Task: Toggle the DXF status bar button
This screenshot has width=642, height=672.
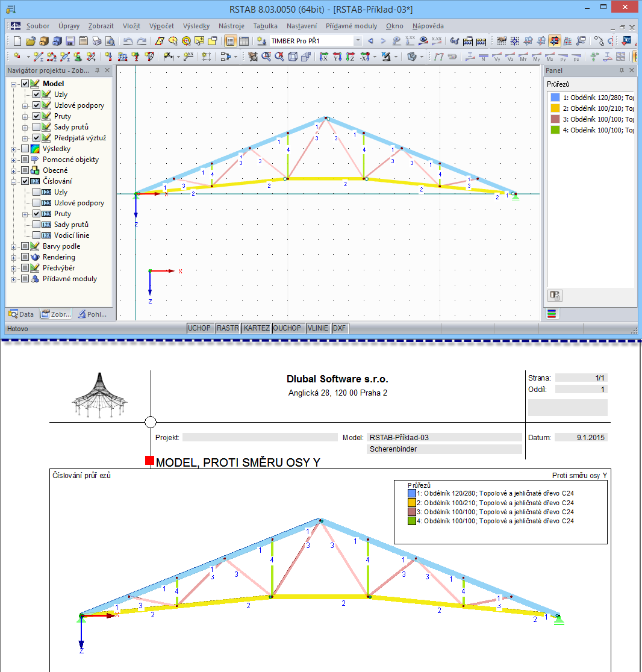Action: pyautogui.click(x=340, y=328)
